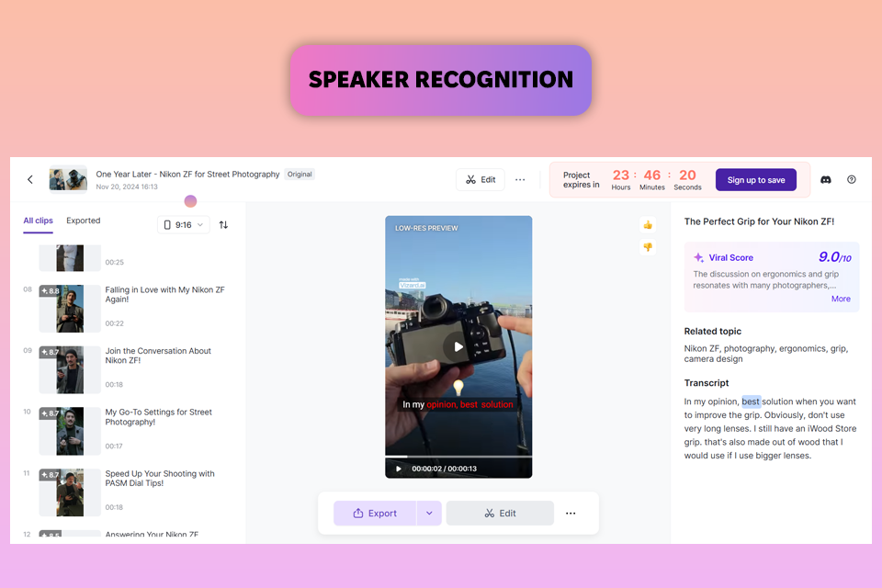
Task: Open top bar three-dot more menu
Action: [520, 179]
